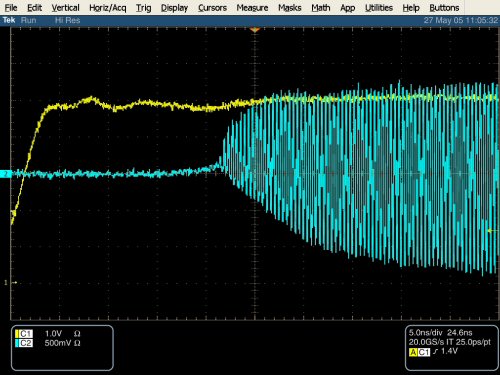Image resolution: width=500 pixels, height=375 pixels.
Task: Click the orange trigger position marker
Action: pos(255,30)
